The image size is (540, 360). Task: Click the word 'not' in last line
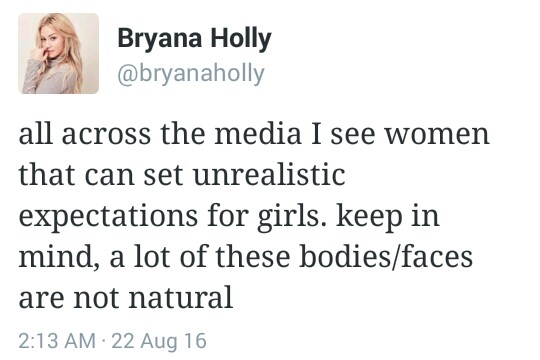[x=95, y=298]
